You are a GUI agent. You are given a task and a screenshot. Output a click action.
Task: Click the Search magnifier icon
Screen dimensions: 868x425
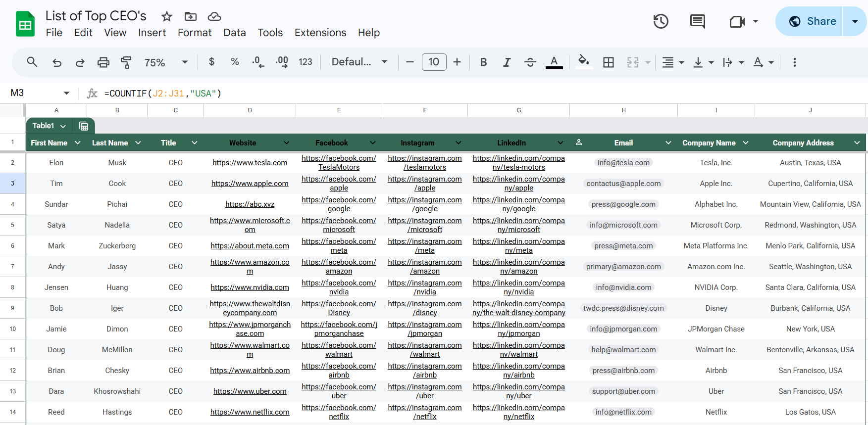pos(32,62)
